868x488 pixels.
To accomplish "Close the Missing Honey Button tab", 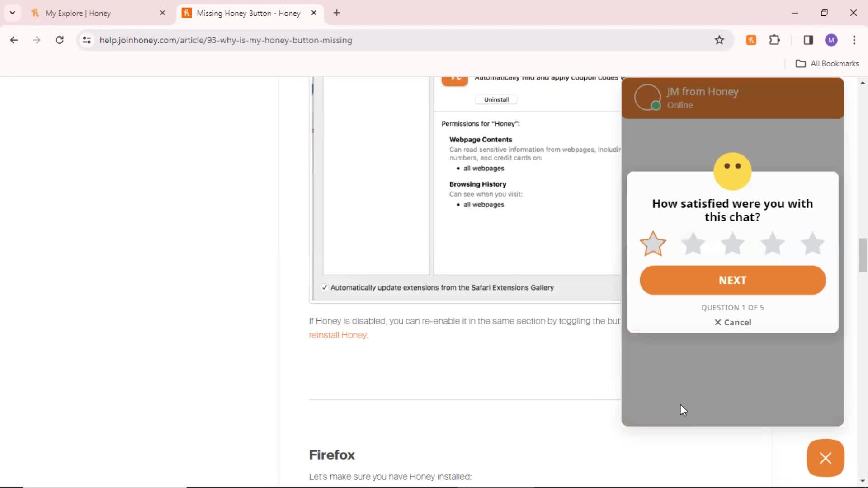I will (x=314, y=13).
